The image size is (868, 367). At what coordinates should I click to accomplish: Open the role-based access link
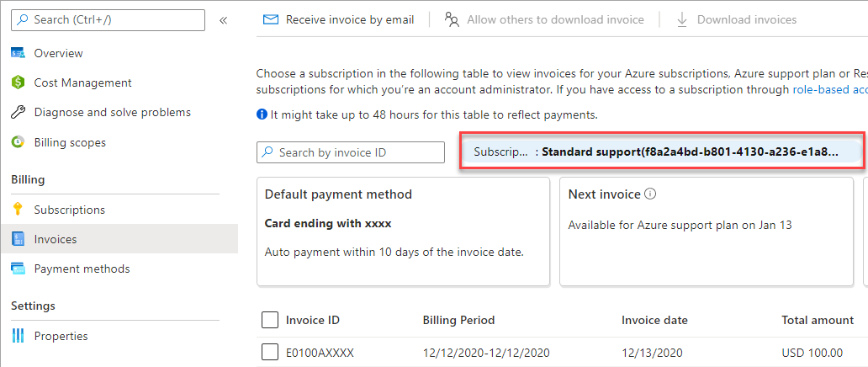pos(829,89)
